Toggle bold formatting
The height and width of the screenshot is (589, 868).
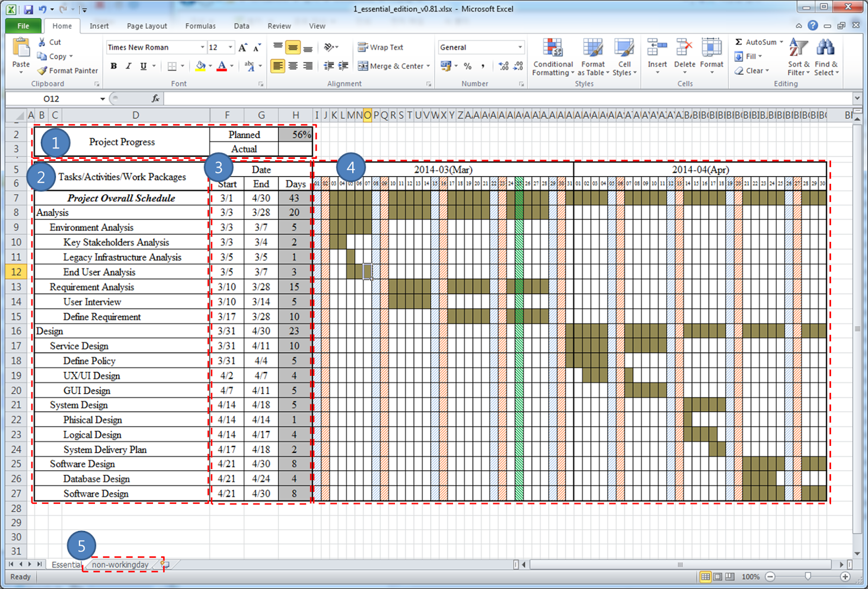pyautogui.click(x=113, y=66)
